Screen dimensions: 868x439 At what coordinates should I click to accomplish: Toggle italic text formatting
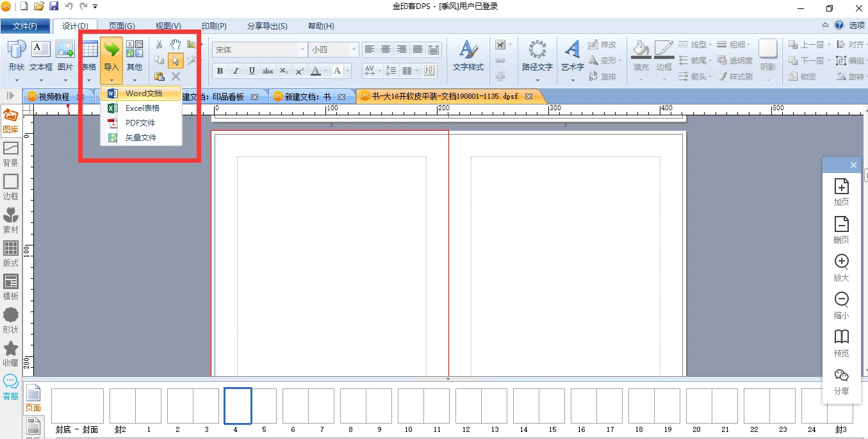pyautogui.click(x=236, y=71)
